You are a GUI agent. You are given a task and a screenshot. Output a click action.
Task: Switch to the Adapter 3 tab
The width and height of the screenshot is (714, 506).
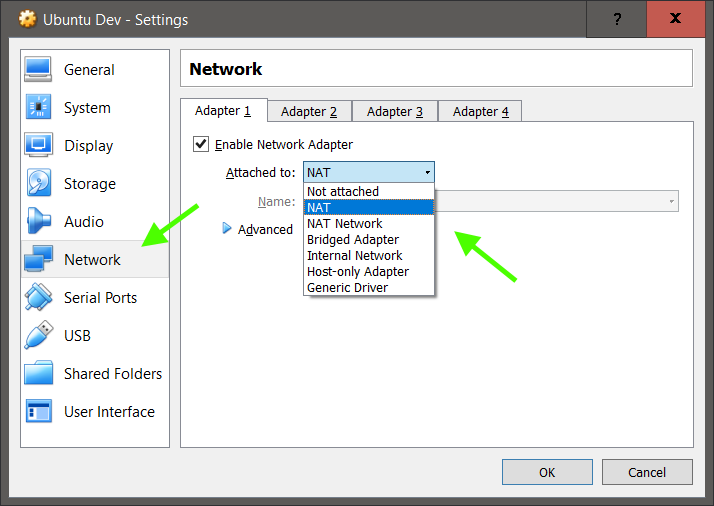pos(395,112)
